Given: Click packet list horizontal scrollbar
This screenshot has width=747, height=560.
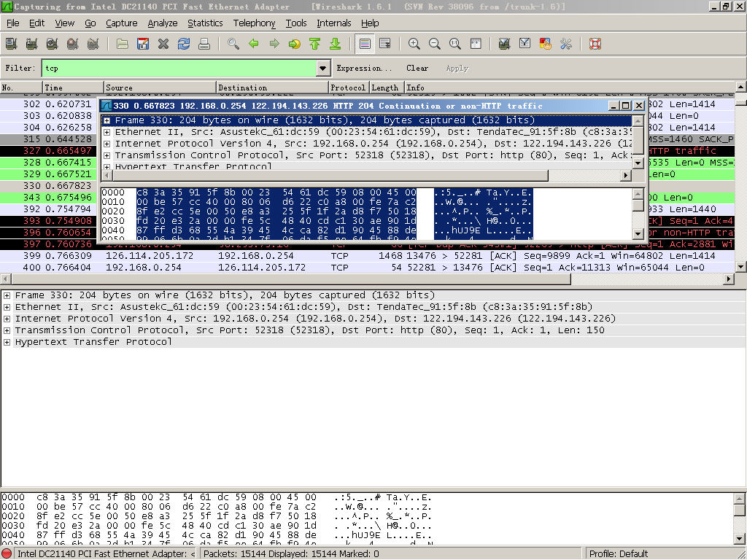Looking at the screenshot, I should (x=290, y=279).
